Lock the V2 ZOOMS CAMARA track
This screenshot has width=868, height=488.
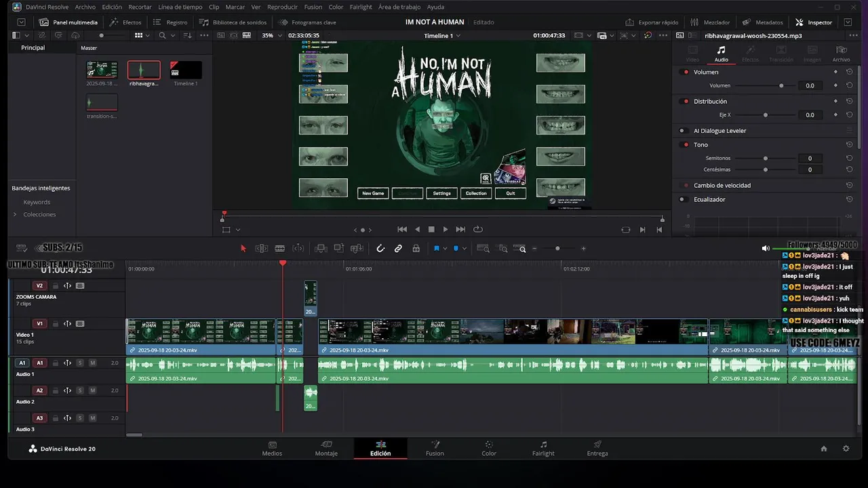coord(56,286)
